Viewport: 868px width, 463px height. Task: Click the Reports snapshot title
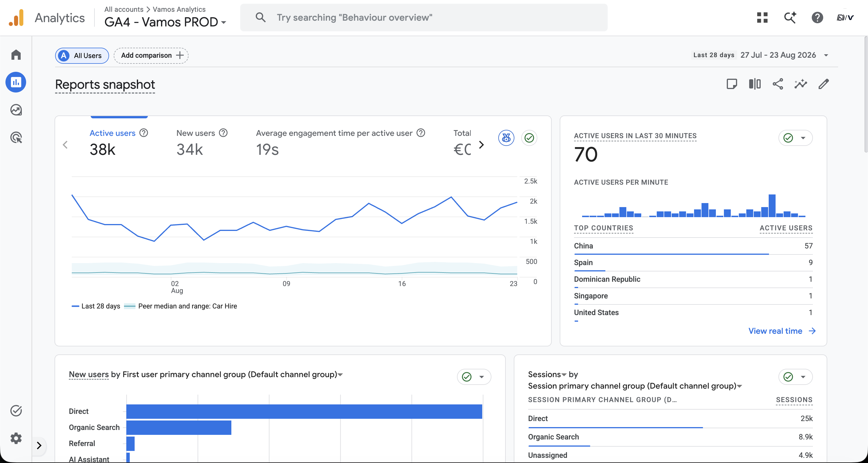105,84
